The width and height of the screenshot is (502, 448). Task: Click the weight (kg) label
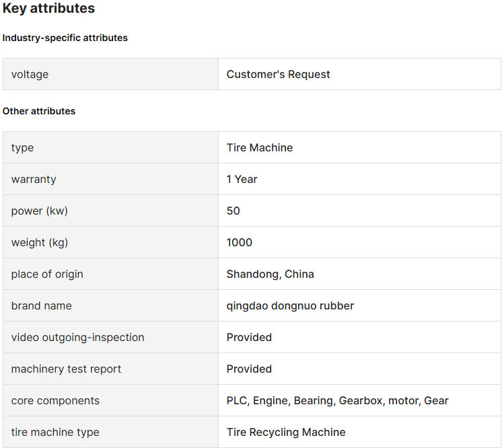[40, 243]
